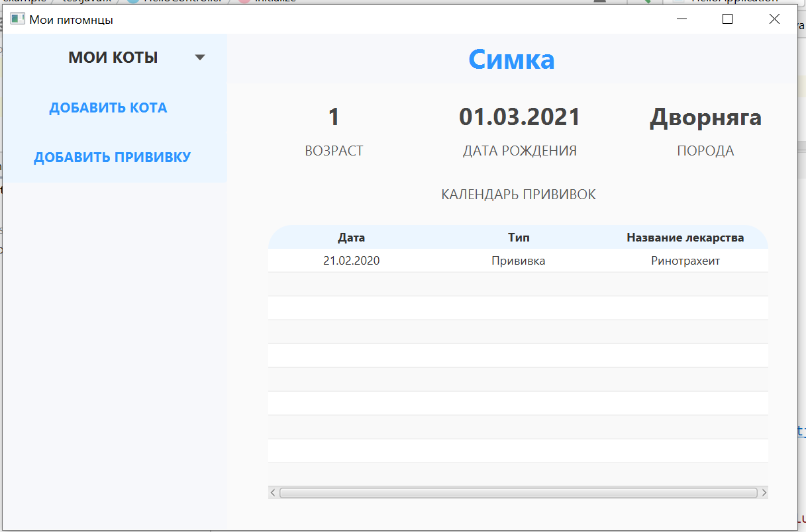Viewport: 806px width, 532px height.
Task: Click the Ринотрахеит medicine entry
Action: 685,260
